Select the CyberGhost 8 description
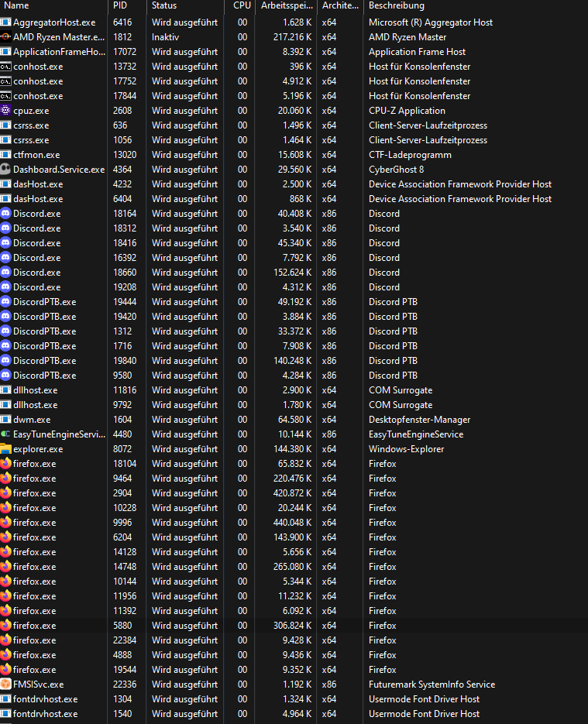The height and width of the screenshot is (724, 588). coord(397,170)
